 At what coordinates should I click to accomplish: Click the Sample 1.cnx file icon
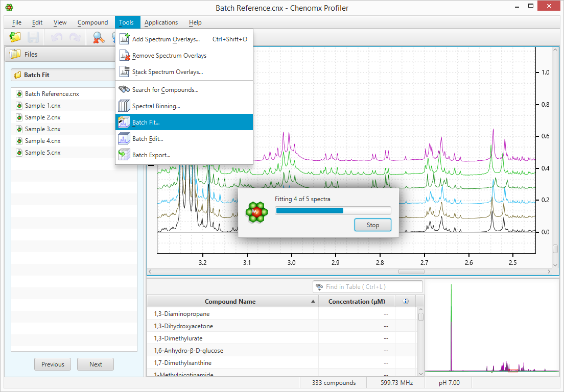[x=19, y=106]
